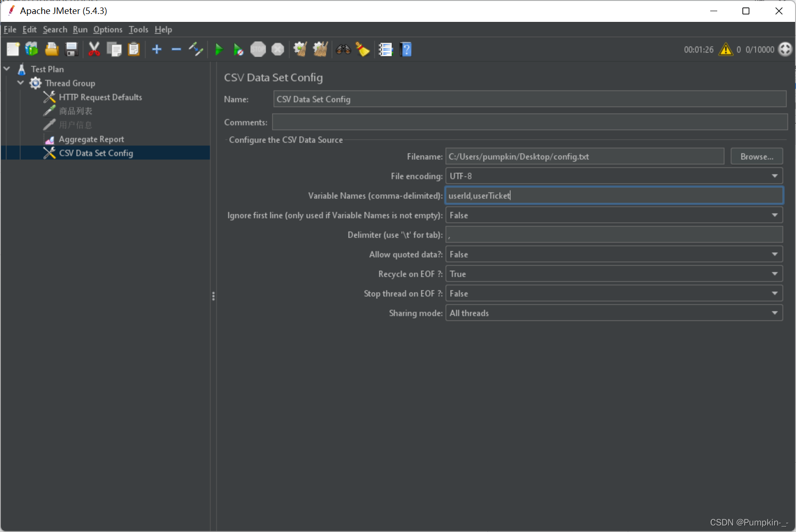Minimize the JMeter window
Viewport: 796px width, 532px height.
[713, 11]
